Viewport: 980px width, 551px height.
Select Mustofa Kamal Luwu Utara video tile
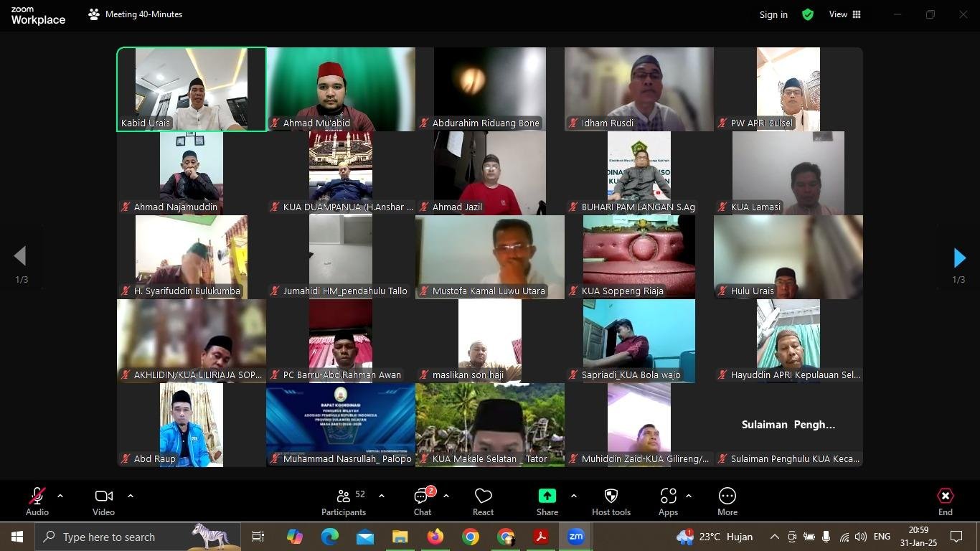[x=490, y=258]
